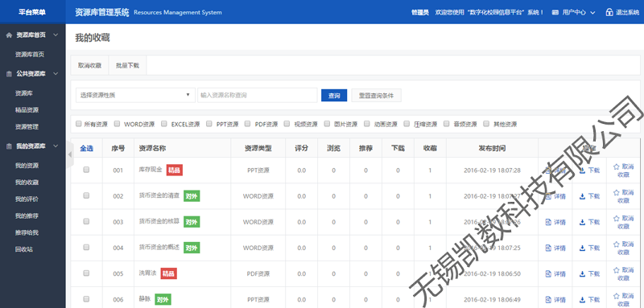The image size is (644, 308).
Task: Click the blue 查询 button
Action: pos(334,95)
